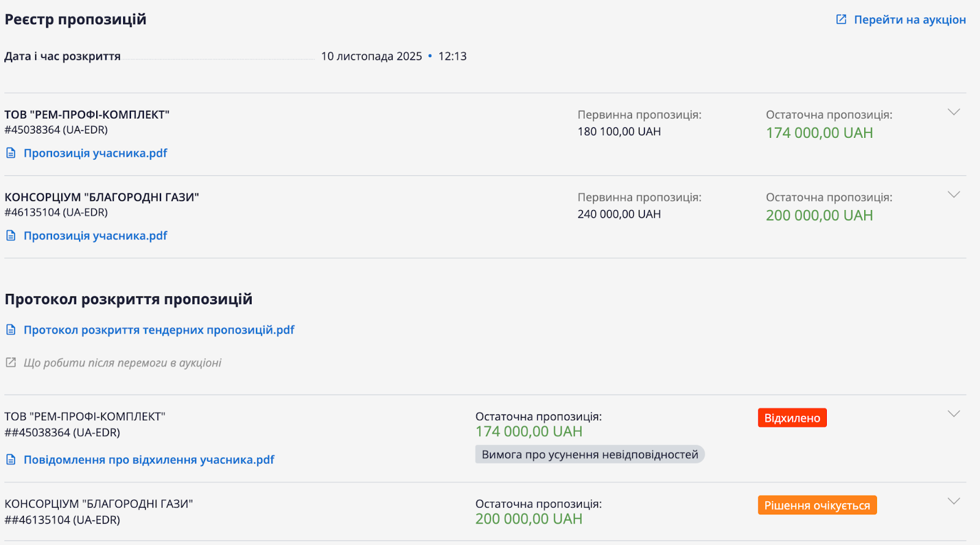The width and height of the screenshot is (980, 545).
Task: Expand the БЛАГОРОДНІ ГАЗИ pending decision row
Action: [954, 502]
